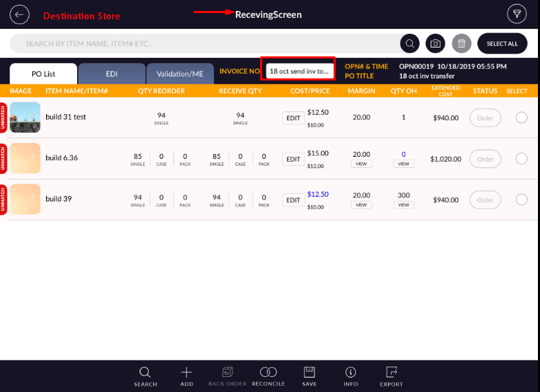This screenshot has height=392, width=540.
Task: Click the trash delete icon
Action: tap(462, 43)
